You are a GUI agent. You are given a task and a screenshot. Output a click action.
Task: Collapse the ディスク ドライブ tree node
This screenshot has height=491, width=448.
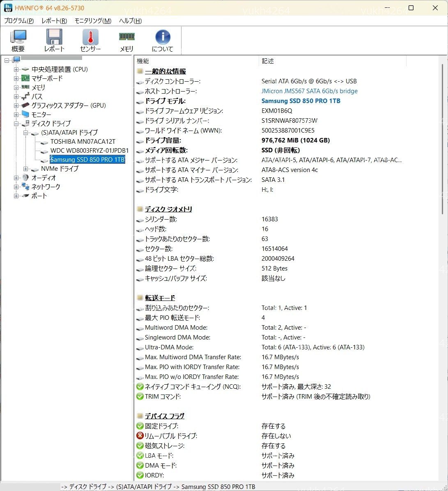coord(16,124)
